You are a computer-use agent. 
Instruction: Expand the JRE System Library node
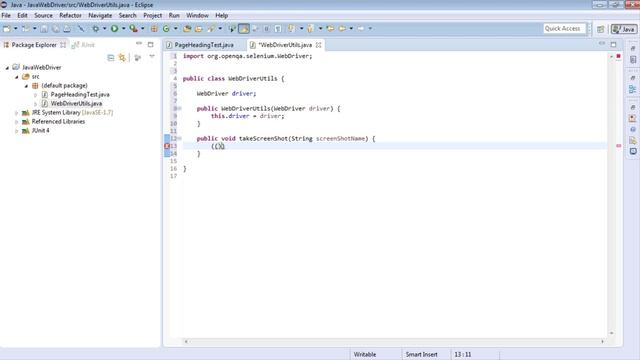pyautogui.click(x=16, y=113)
